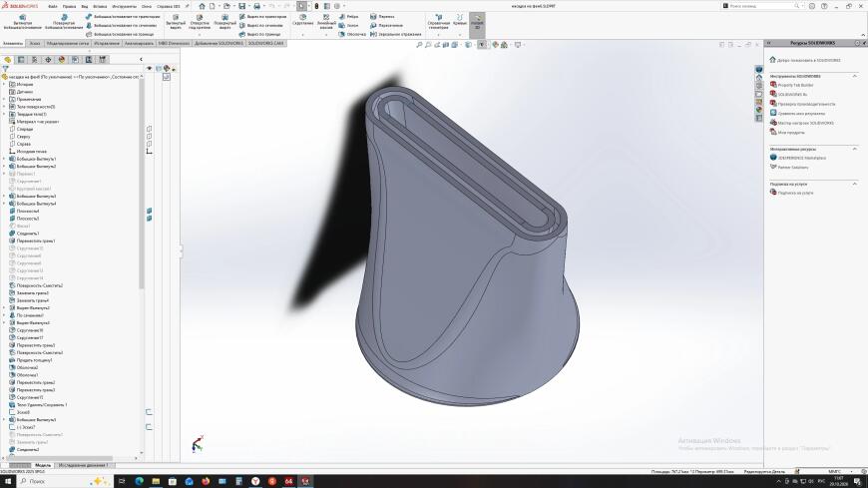Screen dimensions: 868x488
Task: Open the PropertyManager tab icon
Action: pos(21,59)
